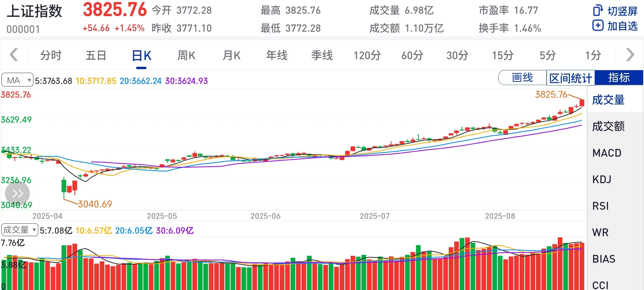This screenshot has height=290, width=644.
Task: Enable 区间统计 range statistics mode
Action: (x=571, y=78)
